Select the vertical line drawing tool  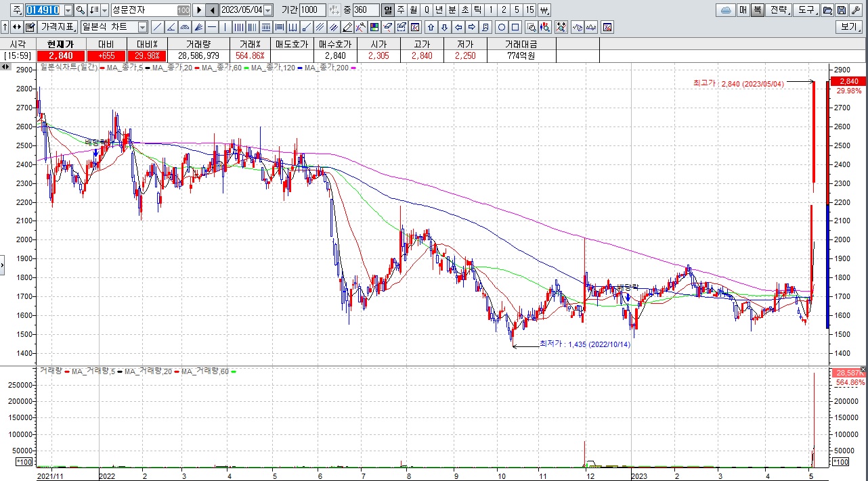pos(225,27)
